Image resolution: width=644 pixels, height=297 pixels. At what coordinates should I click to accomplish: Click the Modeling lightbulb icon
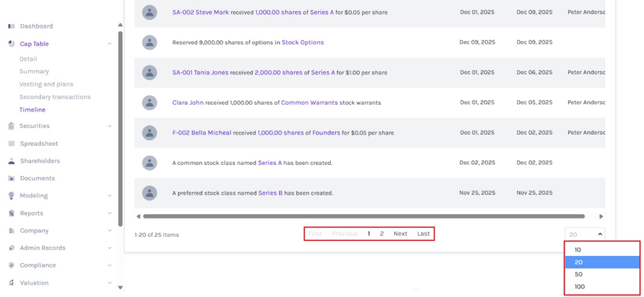[x=12, y=196]
